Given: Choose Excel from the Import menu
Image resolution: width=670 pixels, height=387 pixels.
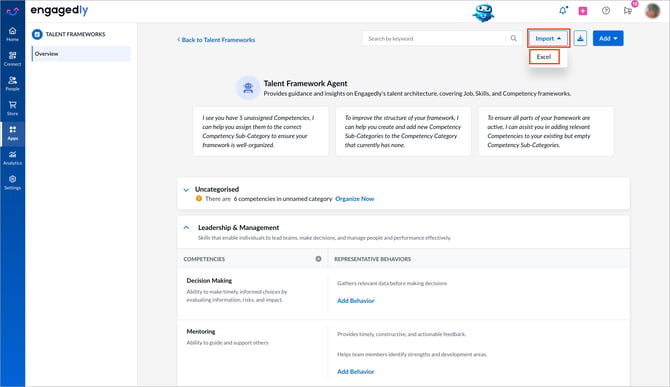Looking at the screenshot, I should coord(544,57).
